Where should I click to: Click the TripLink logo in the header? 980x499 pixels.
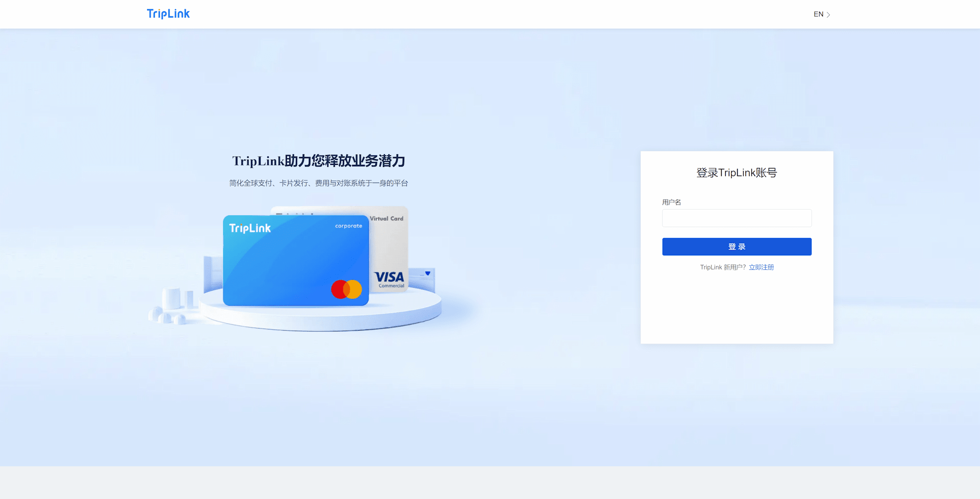click(168, 14)
